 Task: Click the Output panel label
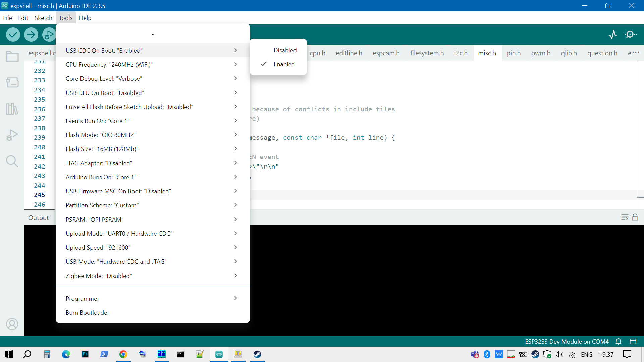pos(38,218)
